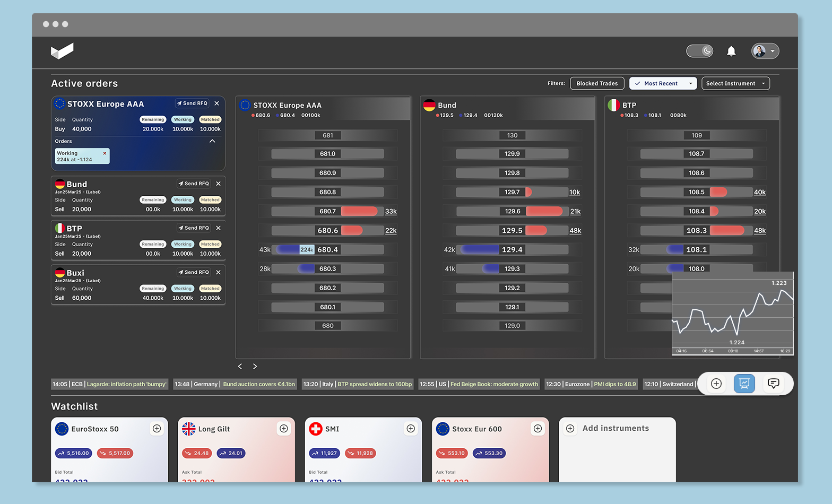Toggle dark mode switch
Viewport: 832px width, 504px height.
(x=699, y=51)
